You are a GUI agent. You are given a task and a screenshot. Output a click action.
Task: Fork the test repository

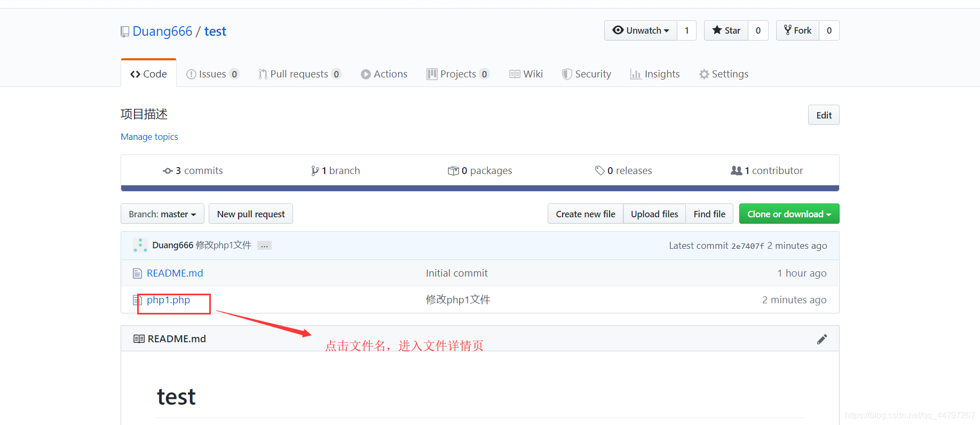(797, 30)
